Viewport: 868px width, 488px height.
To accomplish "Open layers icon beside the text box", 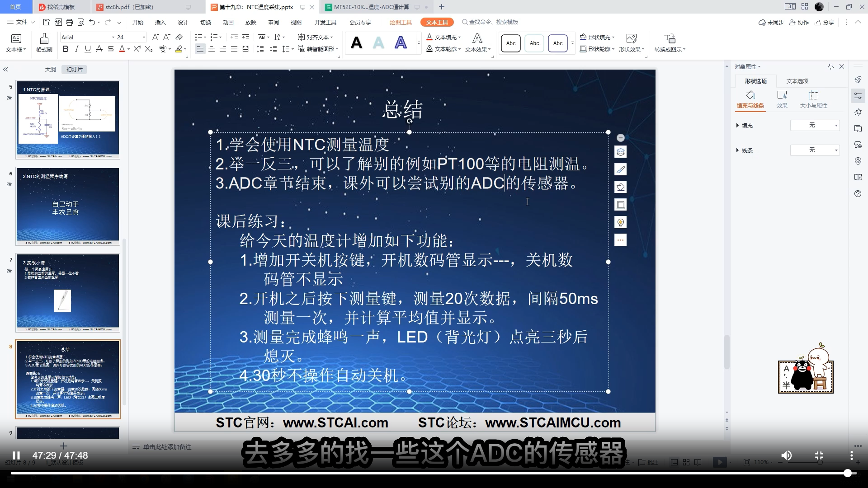I will point(621,152).
